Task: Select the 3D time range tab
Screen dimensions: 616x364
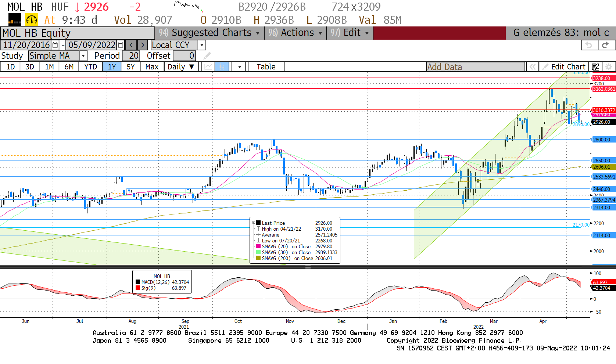Action: pyautogui.click(x=30, y=67)
